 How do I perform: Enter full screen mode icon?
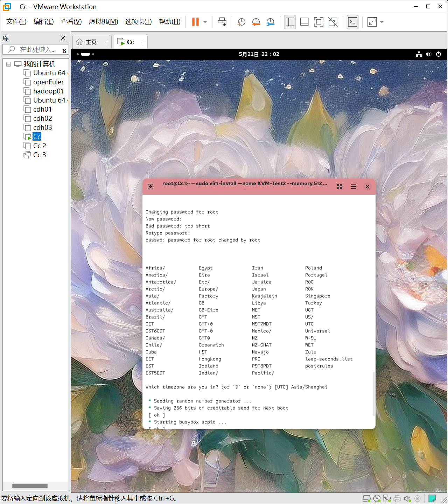pos(318,22)
